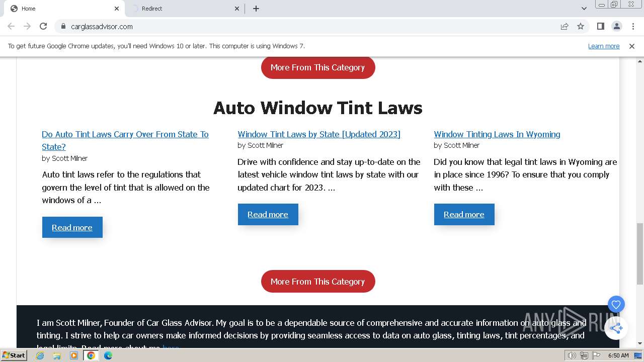
Task: Open Do Auto Tint Laws Carry Over article
Action: (x=125, y=140)
